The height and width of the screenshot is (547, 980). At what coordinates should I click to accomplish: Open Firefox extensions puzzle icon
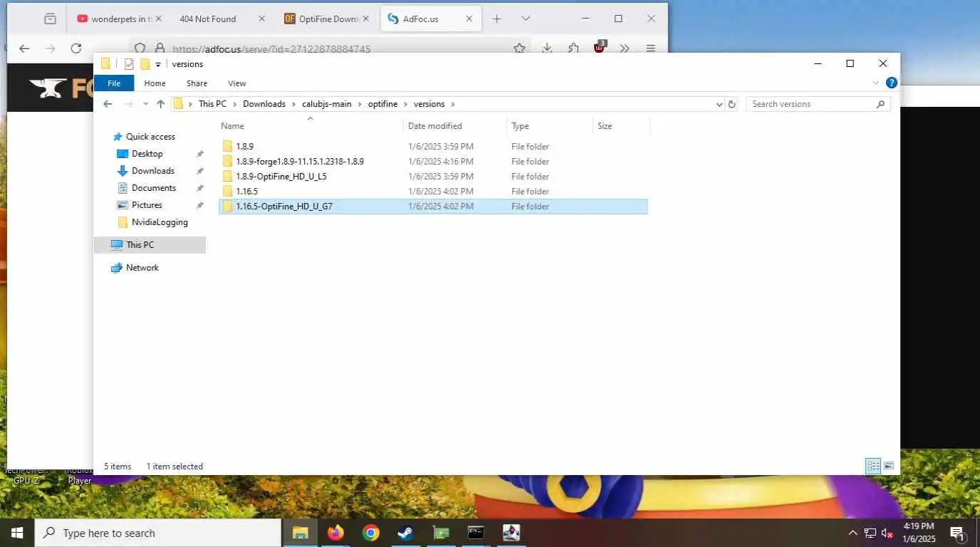[574, 48]
